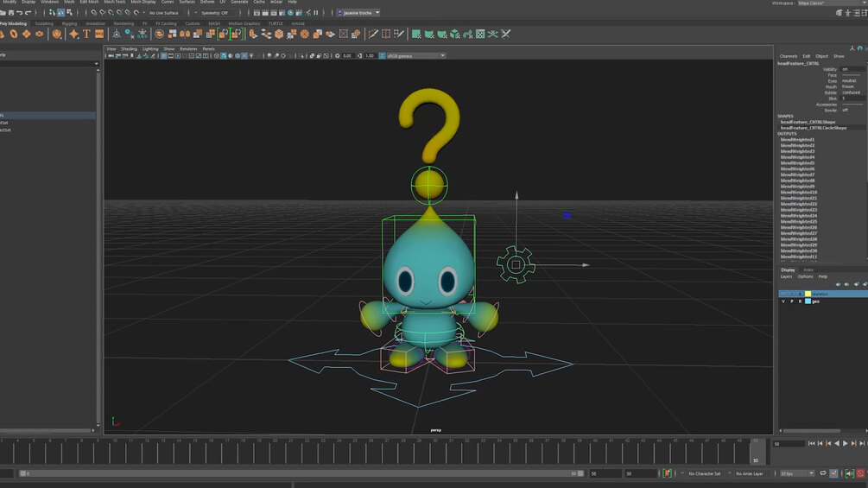Click the Undo arrow icon
868x488 pixels.
[x=19, y=12]
